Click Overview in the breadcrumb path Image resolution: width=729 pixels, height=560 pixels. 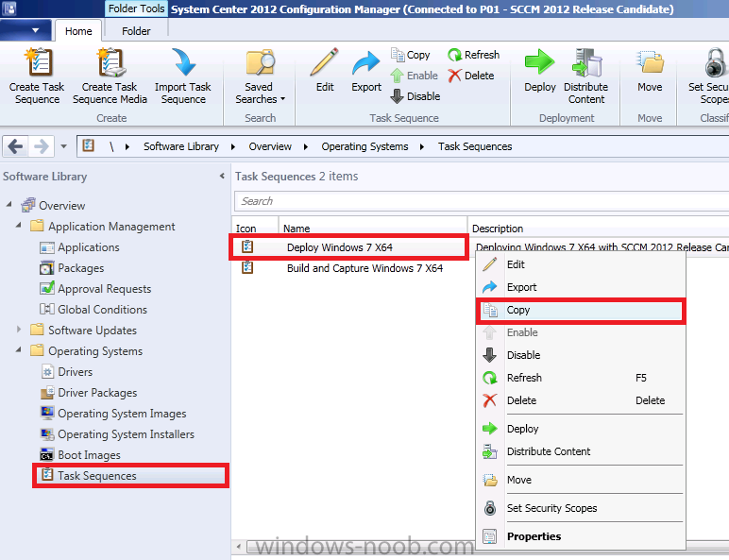click(x=270, y=146)
